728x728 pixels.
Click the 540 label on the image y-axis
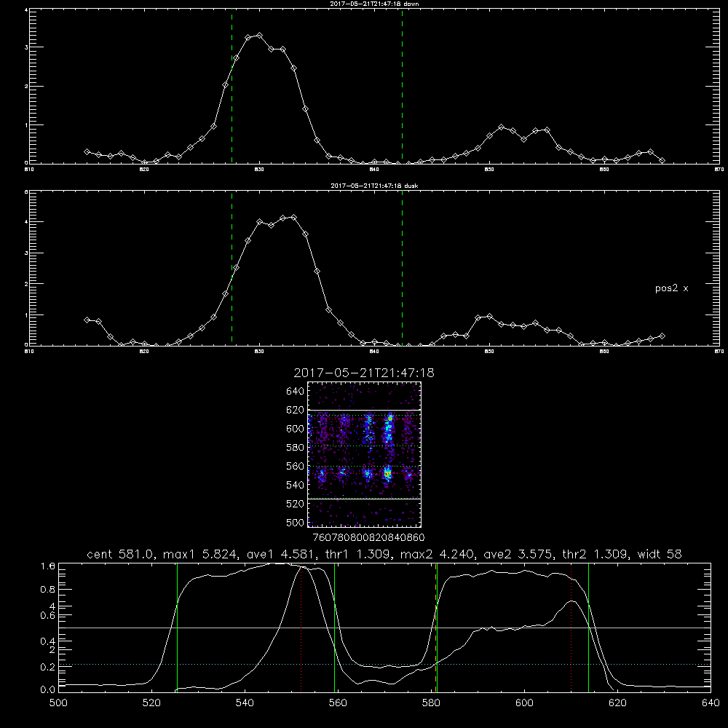click(296, 485)
